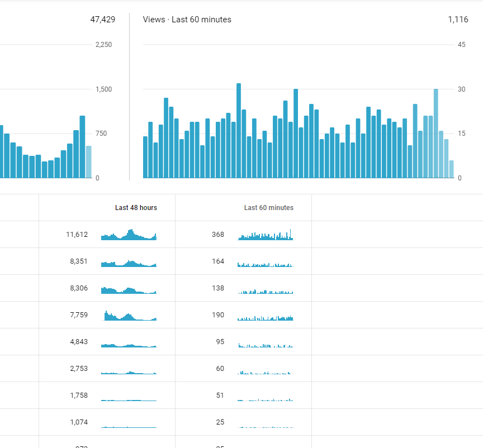This screenshot has height=448, width=483.
Task: Click the 1,500 axis label
Action: tap(103, 89)
